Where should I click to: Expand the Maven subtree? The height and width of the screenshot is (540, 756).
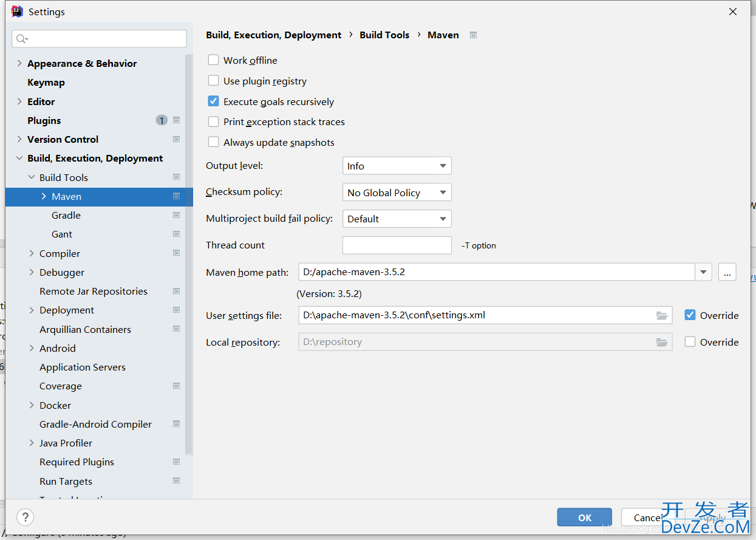pos(44,196)
